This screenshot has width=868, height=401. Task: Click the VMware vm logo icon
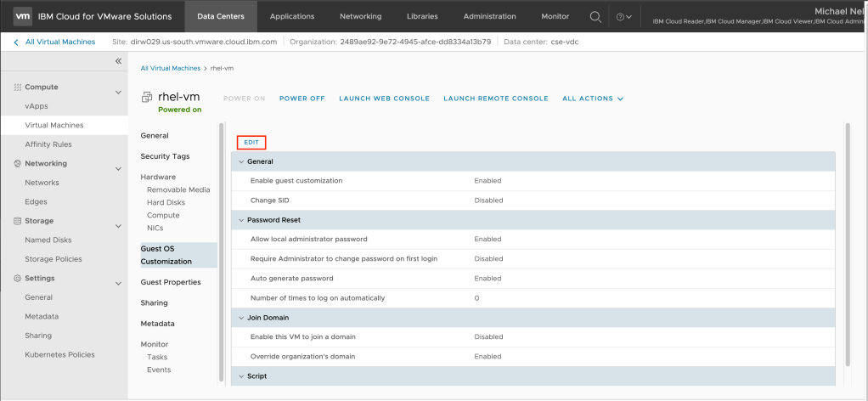(23, 16)
